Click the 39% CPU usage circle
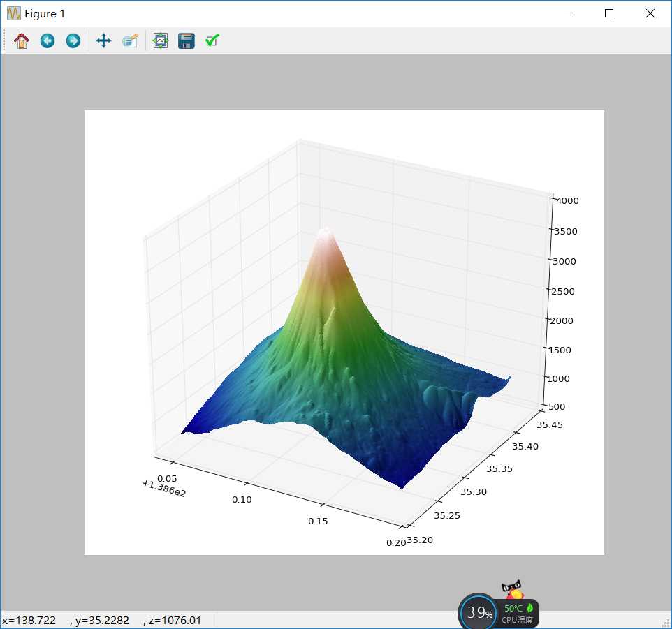Image resolution: width=672 pixels, height=629 pixels. (x=479, y=613)
